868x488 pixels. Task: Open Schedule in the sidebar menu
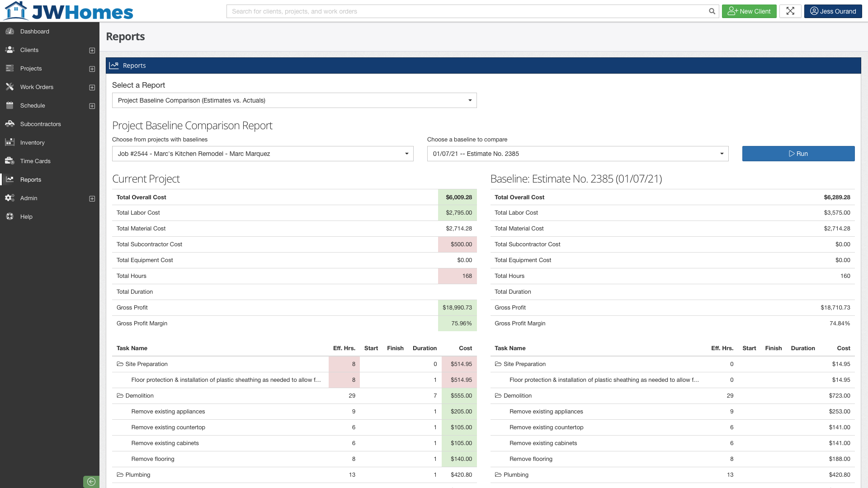coord(33,105)
